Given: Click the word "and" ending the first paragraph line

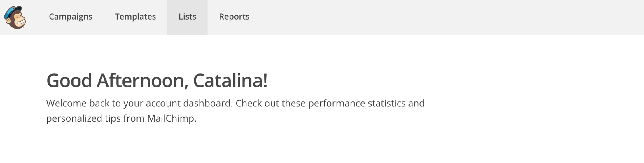Looking at the screenshot, I should click(x=416, y=104).
